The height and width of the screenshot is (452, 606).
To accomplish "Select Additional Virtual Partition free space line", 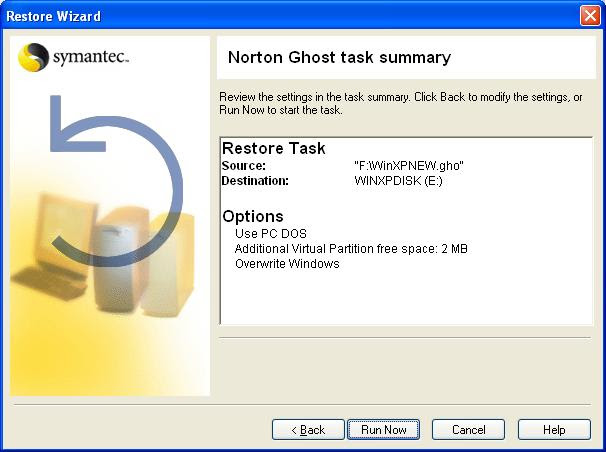I will click(351, 248).
